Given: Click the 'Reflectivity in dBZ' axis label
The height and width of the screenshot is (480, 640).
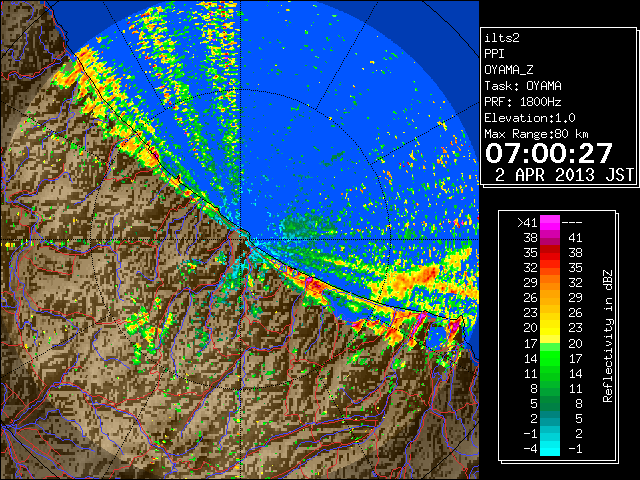Looking at the screenshot, I should click(608, 336).
